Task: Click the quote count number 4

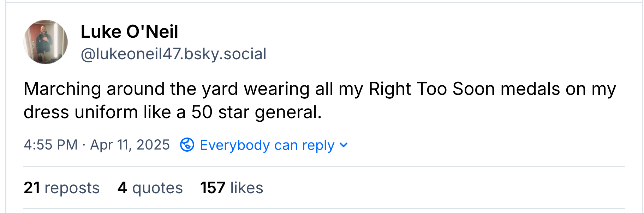Action: (122, 188)
